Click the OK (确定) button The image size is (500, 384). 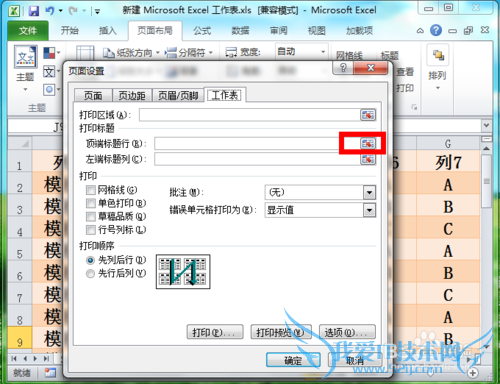pyautogui.click(x=293, y=360)
